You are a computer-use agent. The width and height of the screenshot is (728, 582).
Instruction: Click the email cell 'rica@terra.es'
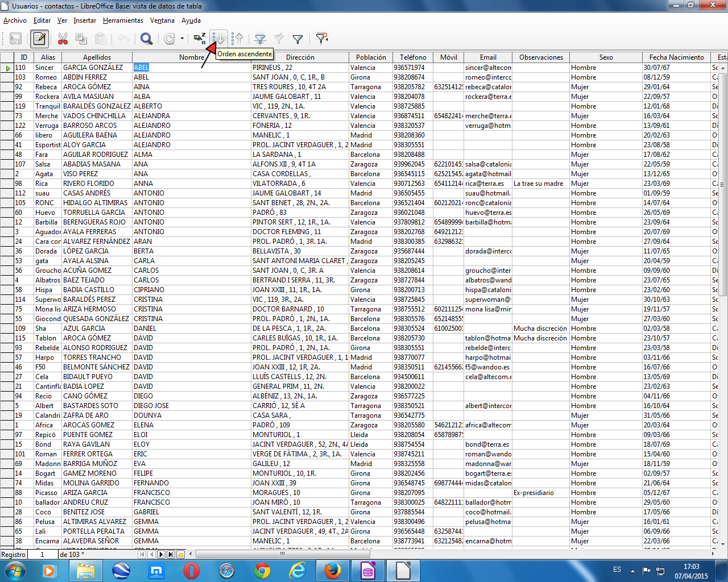(x=488, y=184)
